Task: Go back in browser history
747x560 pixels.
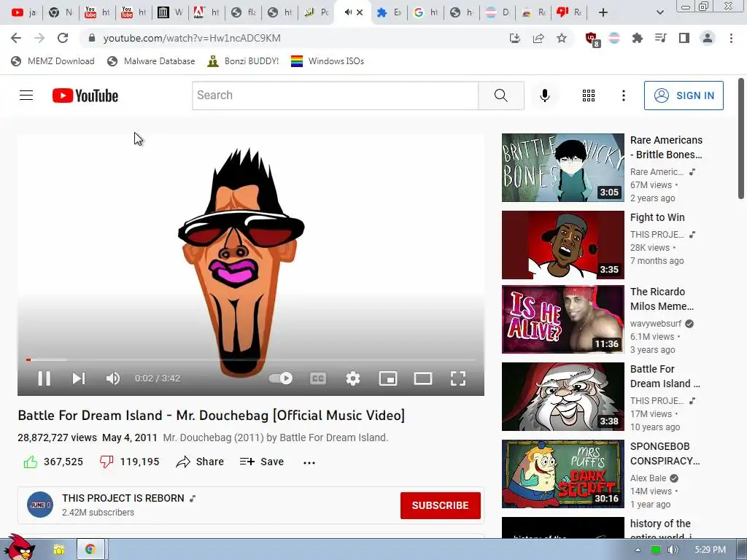Action: pos(16,38)
